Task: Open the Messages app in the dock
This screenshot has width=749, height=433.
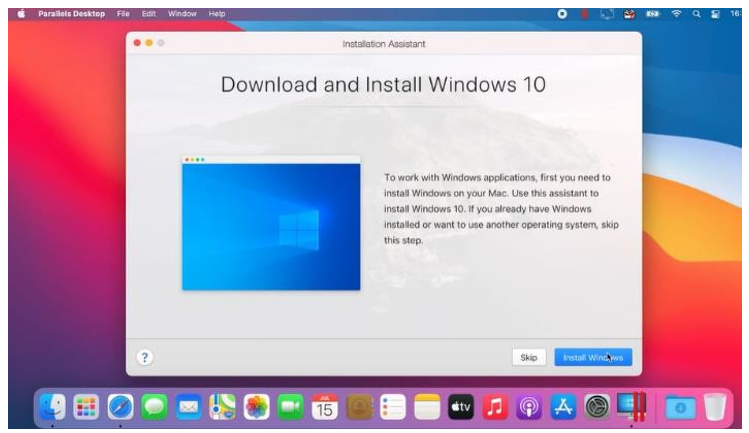Action: coord(155,407)
